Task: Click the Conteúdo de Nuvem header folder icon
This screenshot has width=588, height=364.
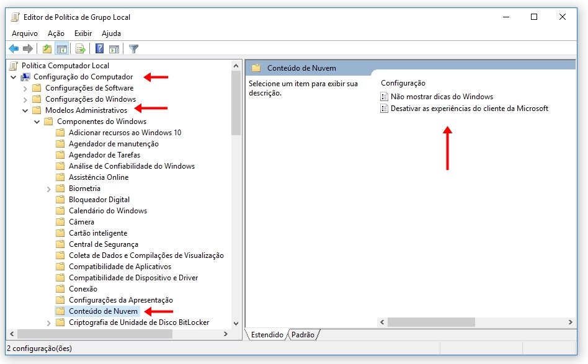Action: coord(256,68)
